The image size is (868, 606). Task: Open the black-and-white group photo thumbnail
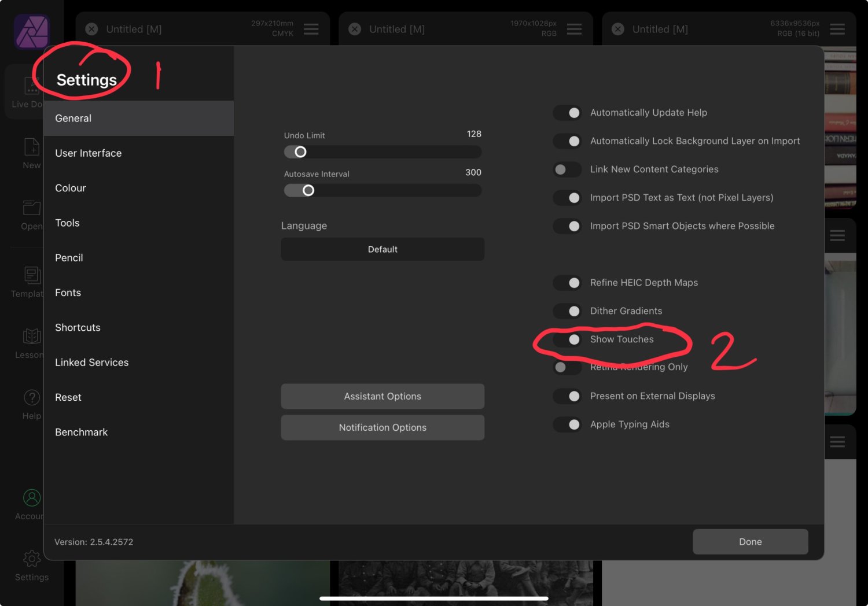pyautogui.click(x=466, y=583)
